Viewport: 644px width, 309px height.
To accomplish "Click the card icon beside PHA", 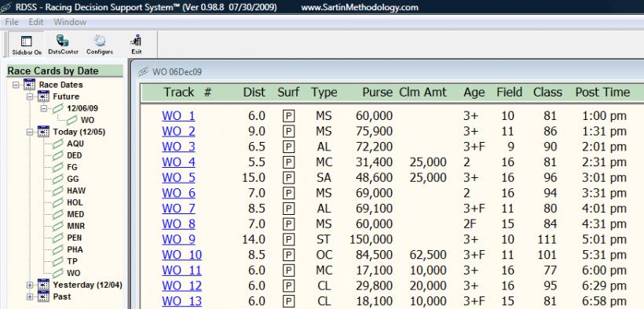I will [57, 249].
